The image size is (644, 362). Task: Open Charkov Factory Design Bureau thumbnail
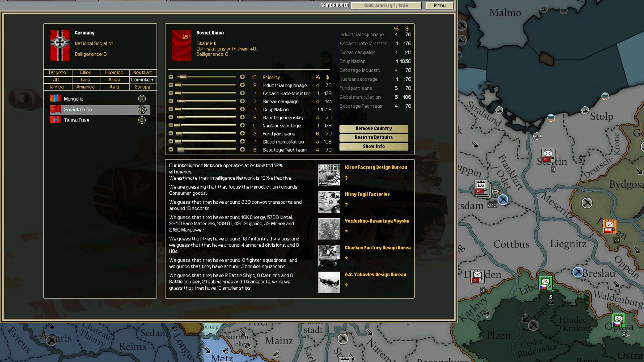pos(329,255)
